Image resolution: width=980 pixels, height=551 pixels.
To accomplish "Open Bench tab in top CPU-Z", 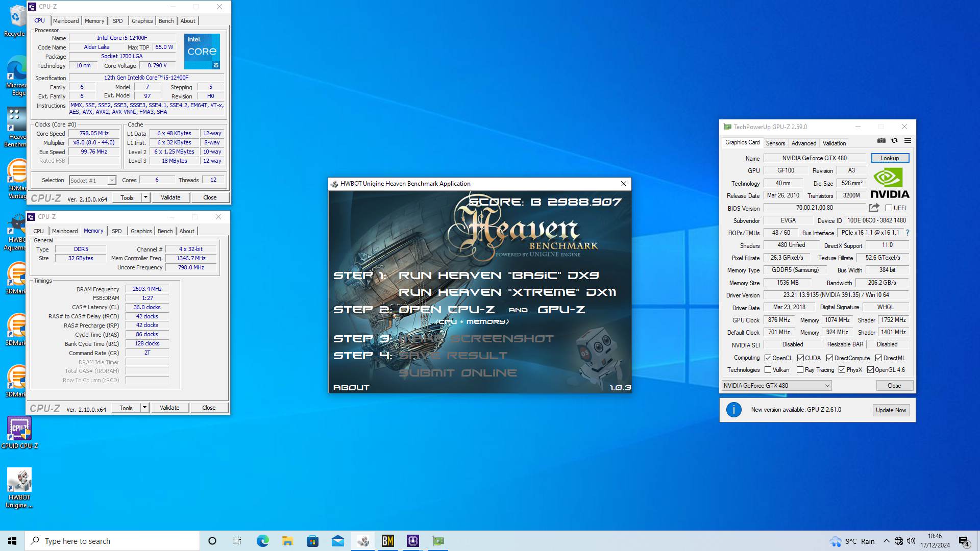I will pyautogui.click(x=166, y=21).
